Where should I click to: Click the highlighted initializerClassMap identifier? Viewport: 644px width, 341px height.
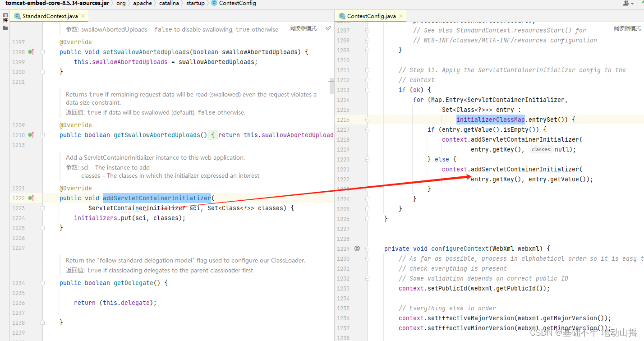490,119
